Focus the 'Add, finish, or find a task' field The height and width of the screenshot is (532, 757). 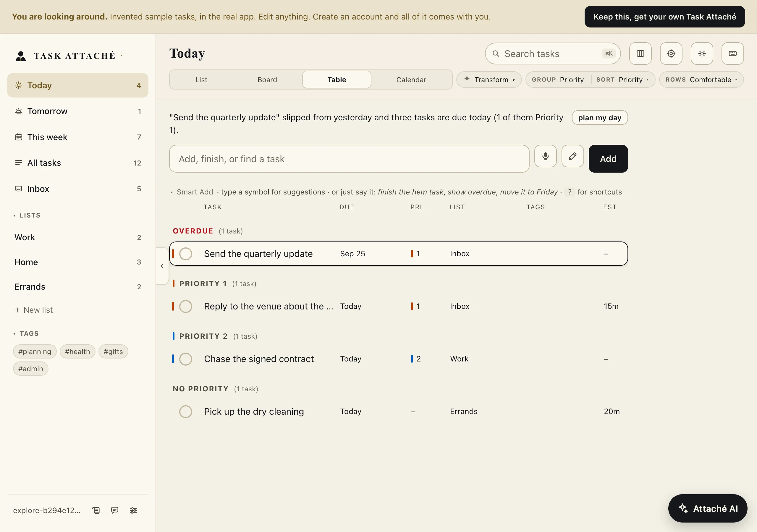tap(349, 159)
